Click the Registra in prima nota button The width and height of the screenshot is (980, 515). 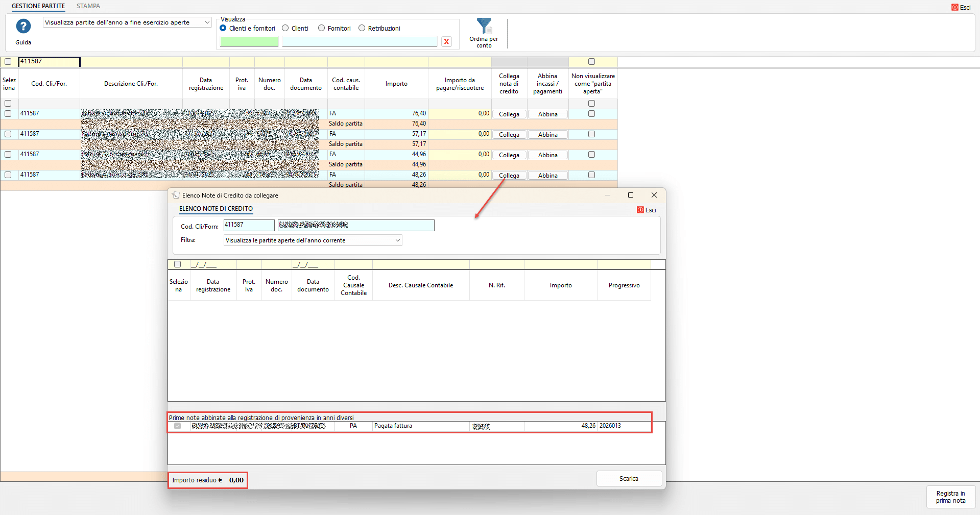coord(950,497)
